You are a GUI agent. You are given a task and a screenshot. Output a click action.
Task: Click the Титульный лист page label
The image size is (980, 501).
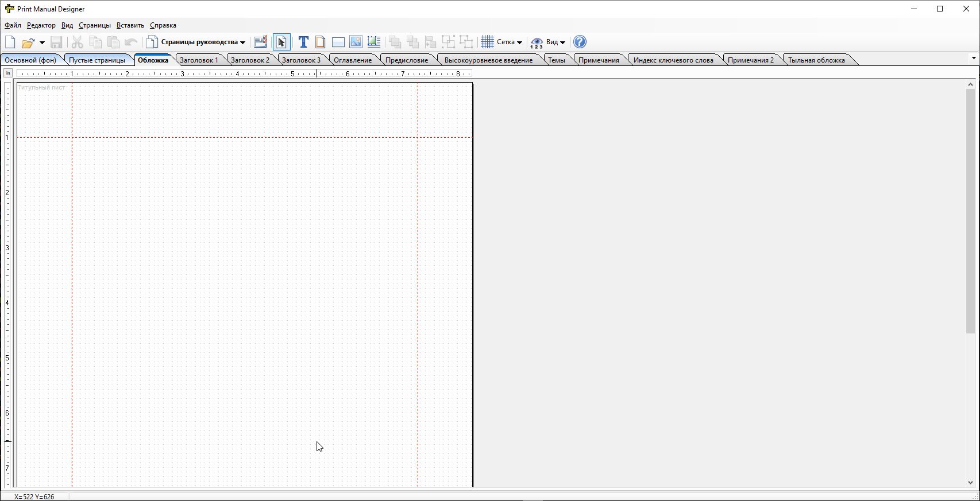click(41, 87)
